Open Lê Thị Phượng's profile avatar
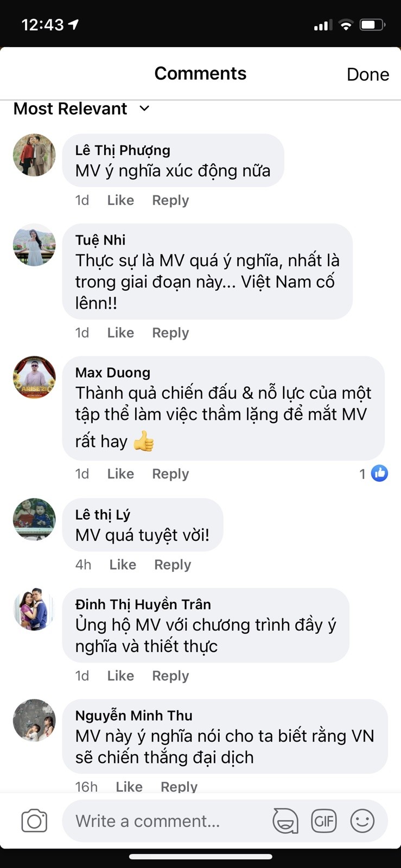 [34, 155]
